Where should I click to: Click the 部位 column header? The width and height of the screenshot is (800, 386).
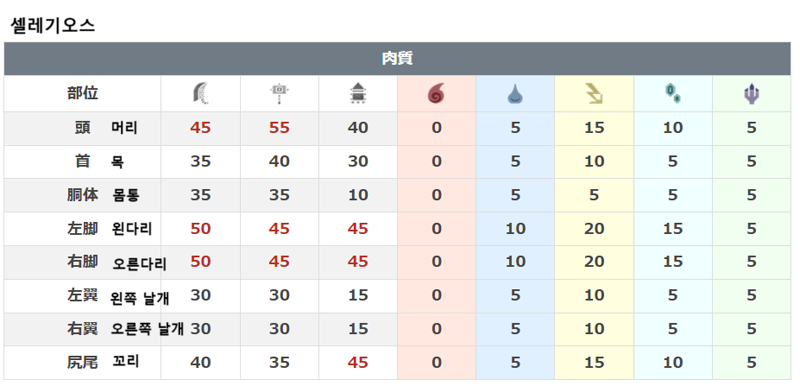[x=83, y=93]
